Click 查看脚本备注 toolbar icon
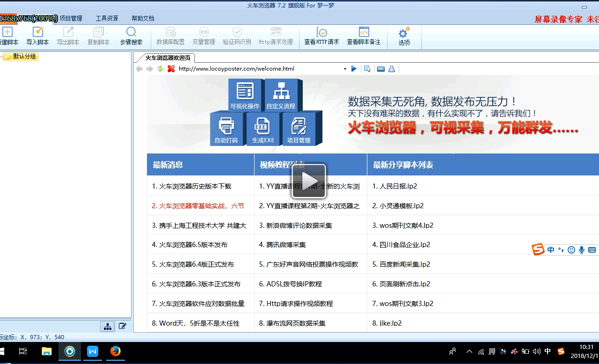Viewport: 599px width, 364px height. click(364, 32)
